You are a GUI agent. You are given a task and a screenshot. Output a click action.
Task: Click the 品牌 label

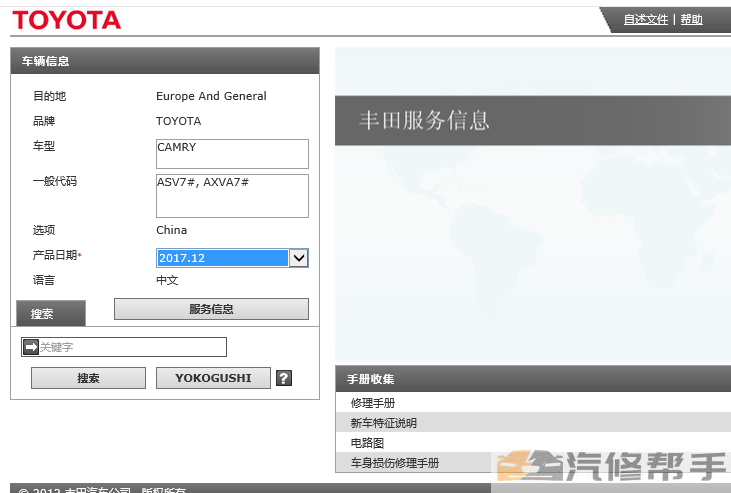click(44, 121)
